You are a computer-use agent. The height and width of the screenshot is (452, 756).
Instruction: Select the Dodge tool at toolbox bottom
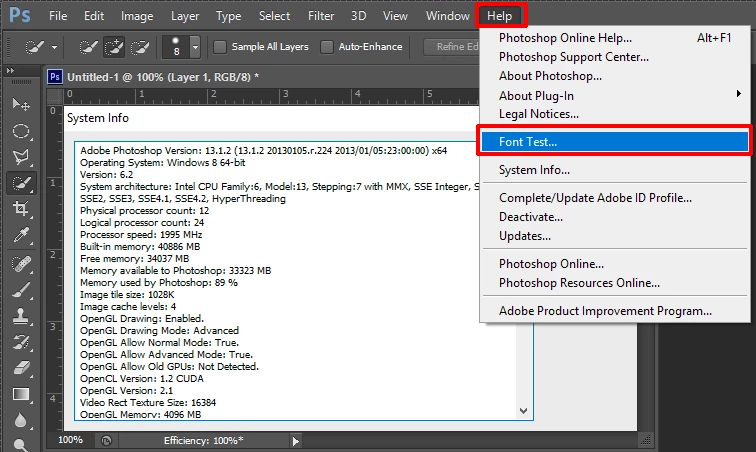click(x=21, y=444)
